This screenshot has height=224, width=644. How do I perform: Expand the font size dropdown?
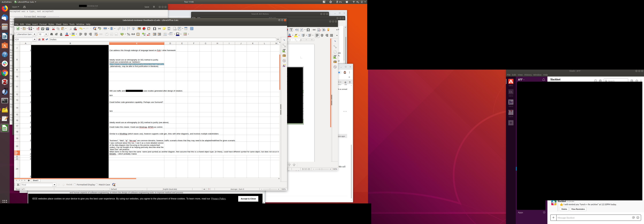tap(46, 34)
